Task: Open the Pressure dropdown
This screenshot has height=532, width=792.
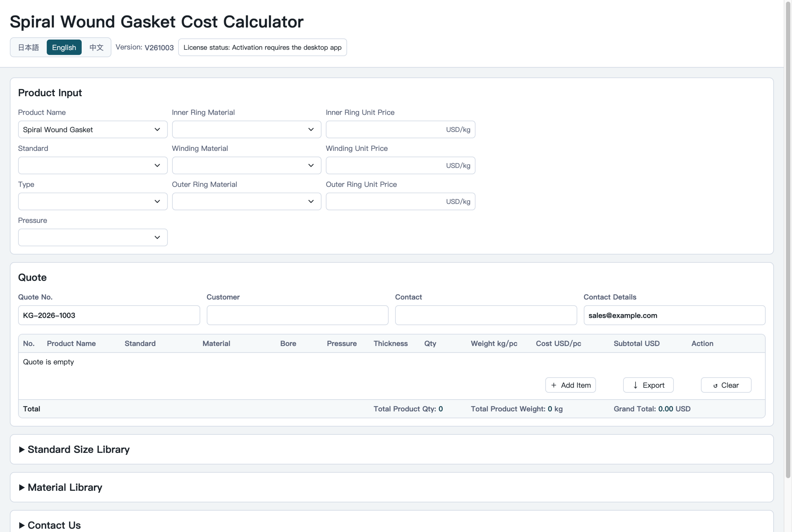Action: 93,237
